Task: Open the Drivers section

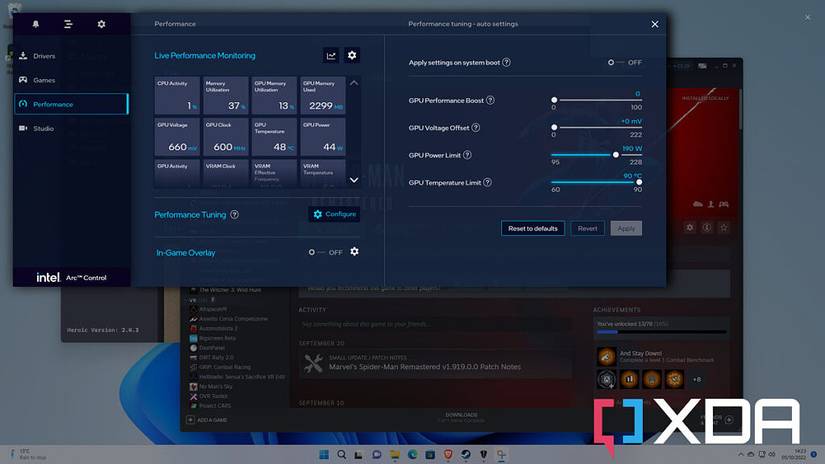Action: point(43,56)
